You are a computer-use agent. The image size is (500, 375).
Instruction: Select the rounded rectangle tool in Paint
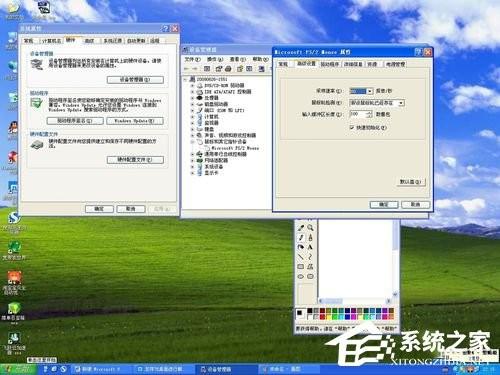click(310, 276)
